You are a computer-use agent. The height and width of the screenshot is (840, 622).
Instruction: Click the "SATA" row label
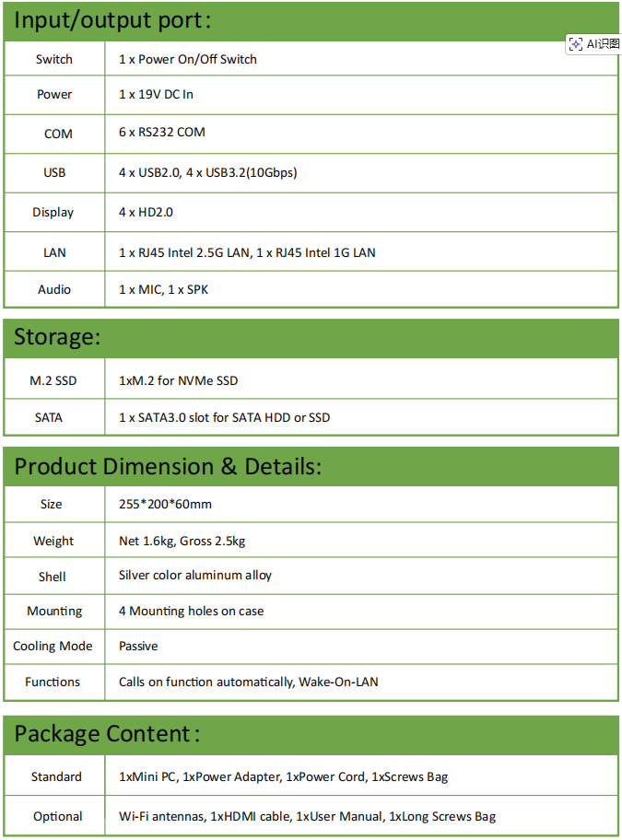pyautogui.click(x=49, y=417)
